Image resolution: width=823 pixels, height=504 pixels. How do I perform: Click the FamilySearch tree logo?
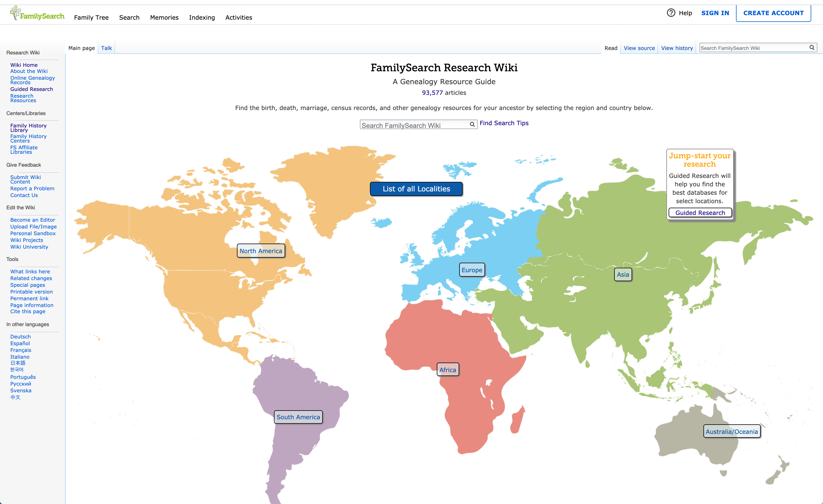point(15,13)
